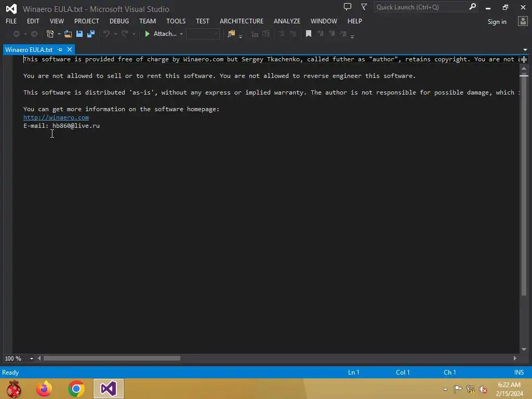Viewport: 532px width, 399px height.
Task: Click the Visual Studio taskbar button
Action: click(109, 389)
